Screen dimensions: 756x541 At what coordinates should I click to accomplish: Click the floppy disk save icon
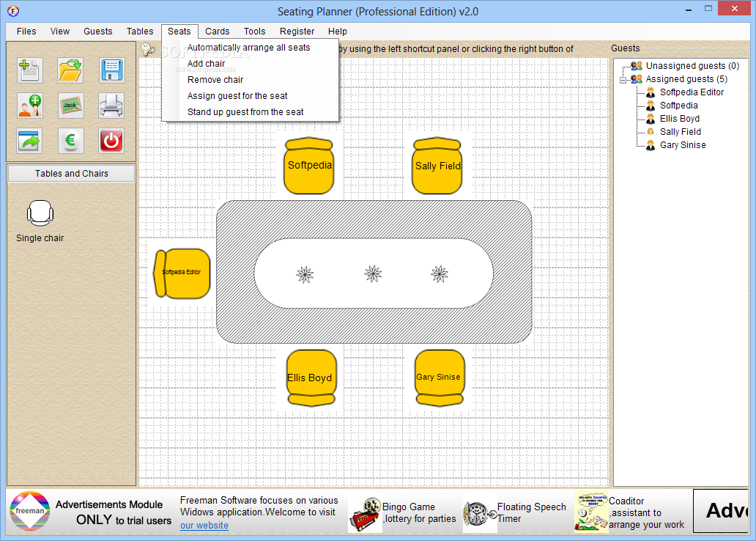pos(111,70)
